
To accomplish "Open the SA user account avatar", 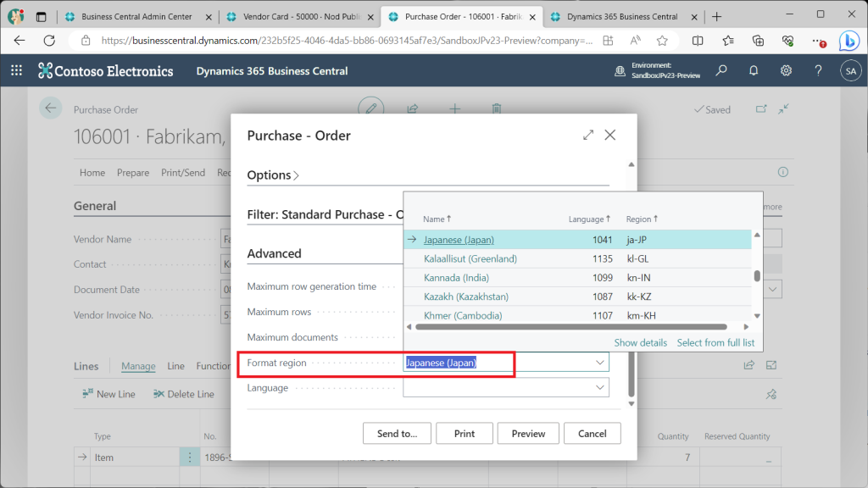I will [851, 71].
